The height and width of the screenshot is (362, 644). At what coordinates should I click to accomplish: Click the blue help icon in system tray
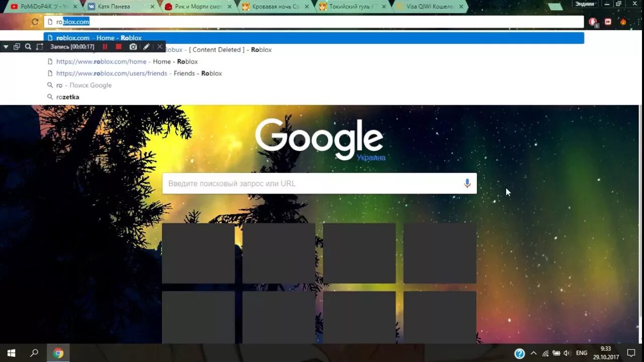pos(520,353)
